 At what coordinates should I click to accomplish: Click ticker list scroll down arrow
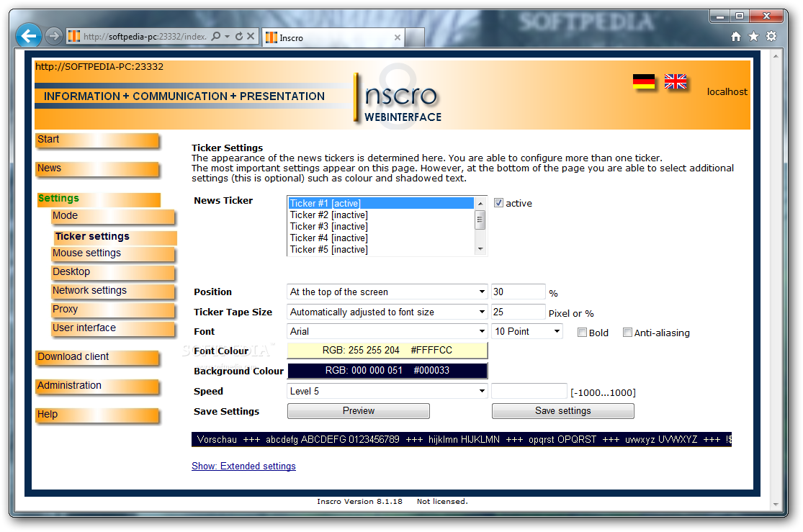click(480, 249)
